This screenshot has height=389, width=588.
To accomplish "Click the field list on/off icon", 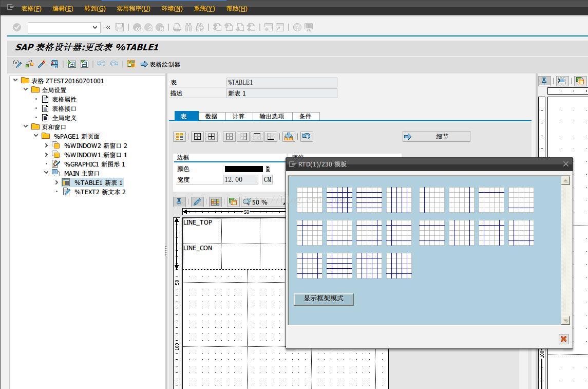I will tap(131, 64).
